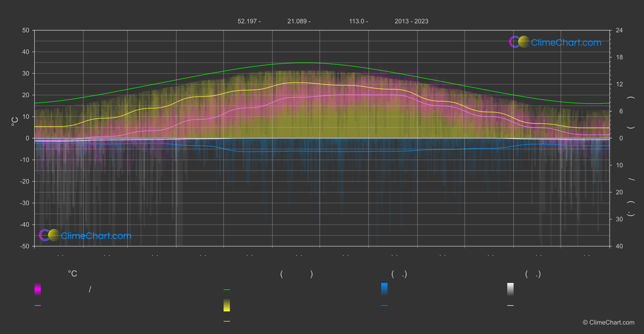644x334 pixels.
Task: Click the blue gradient bar legend swatch
Action: (x=384, y=289)
